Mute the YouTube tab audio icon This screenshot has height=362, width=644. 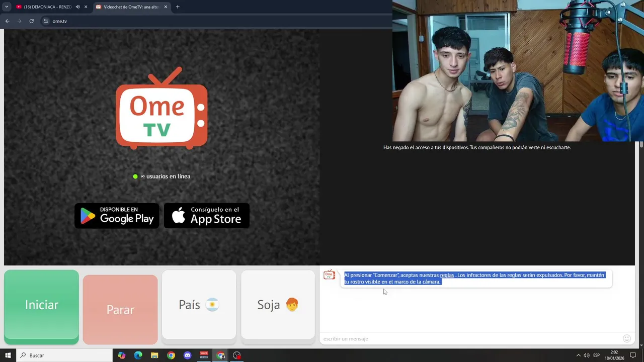77,7
